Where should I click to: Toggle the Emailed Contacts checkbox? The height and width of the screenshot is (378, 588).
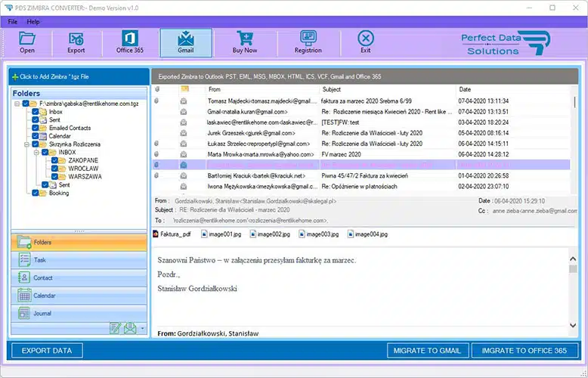pos(36,128)
